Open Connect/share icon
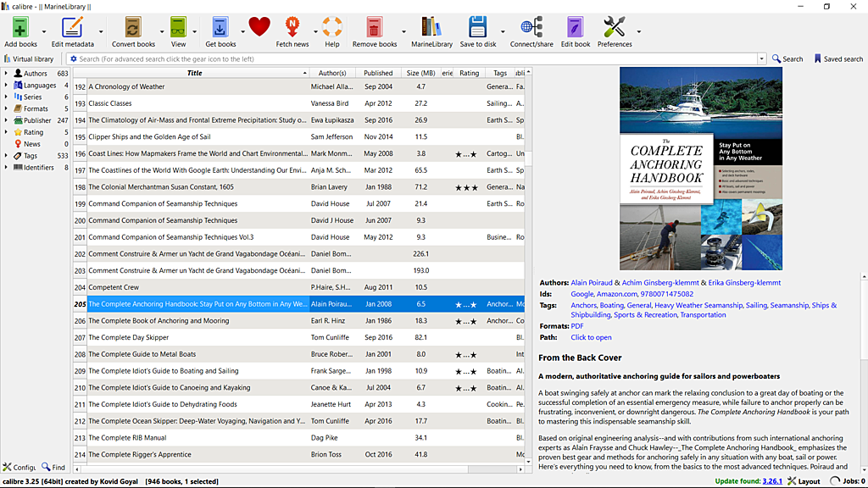The width and height of the screenshot is (868, 488). click(531, 27)
